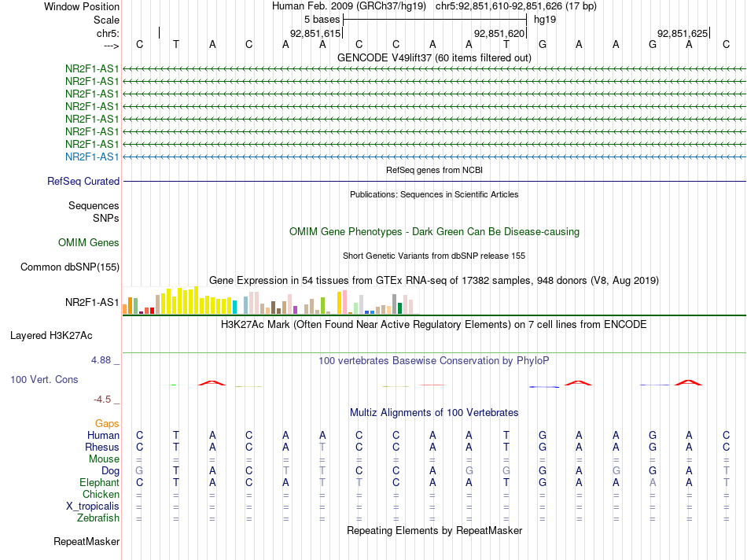This screenshot has width=747, height=560.
Task: Click the Common dbSNP(155) track label
Action: pyautogui.click(x=70, y=267)
